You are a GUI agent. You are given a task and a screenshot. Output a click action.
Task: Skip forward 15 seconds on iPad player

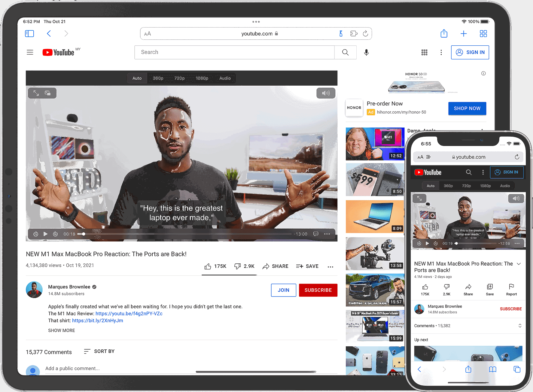click(55, 234)
